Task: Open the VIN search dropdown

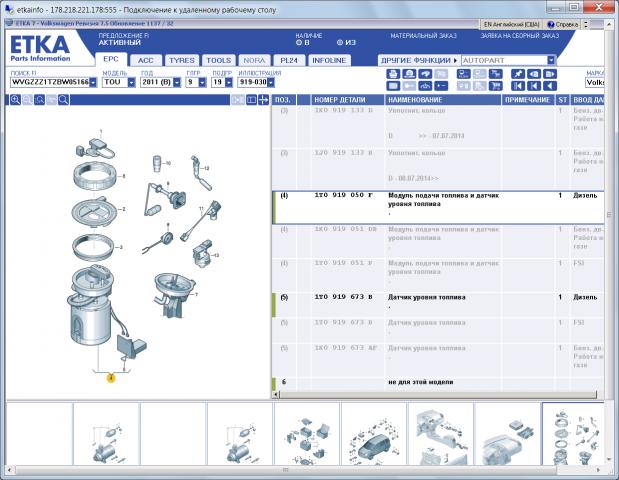Action: [93, 82]
